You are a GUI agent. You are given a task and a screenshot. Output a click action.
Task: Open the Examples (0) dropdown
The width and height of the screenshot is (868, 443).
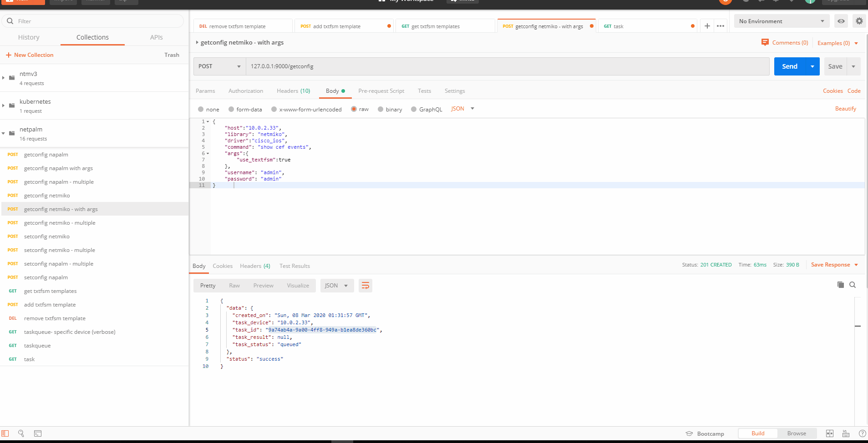[x=838, y=43]
